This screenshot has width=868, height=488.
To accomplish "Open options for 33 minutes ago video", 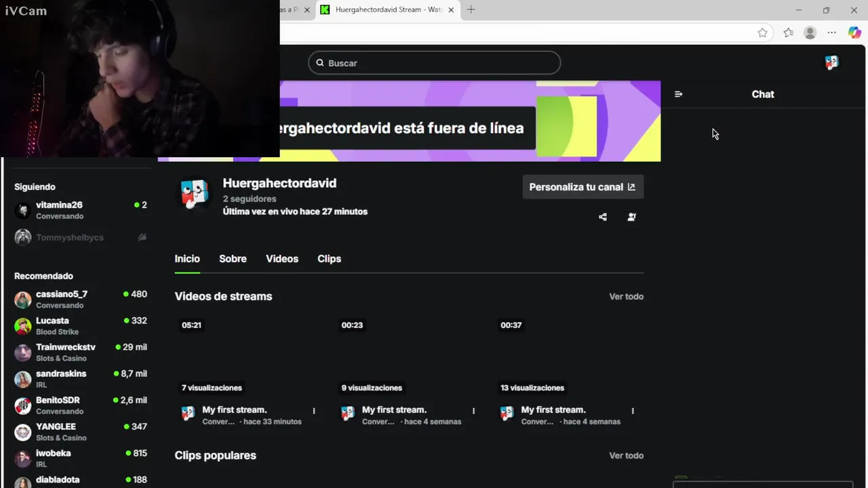I will pos(314,411).
